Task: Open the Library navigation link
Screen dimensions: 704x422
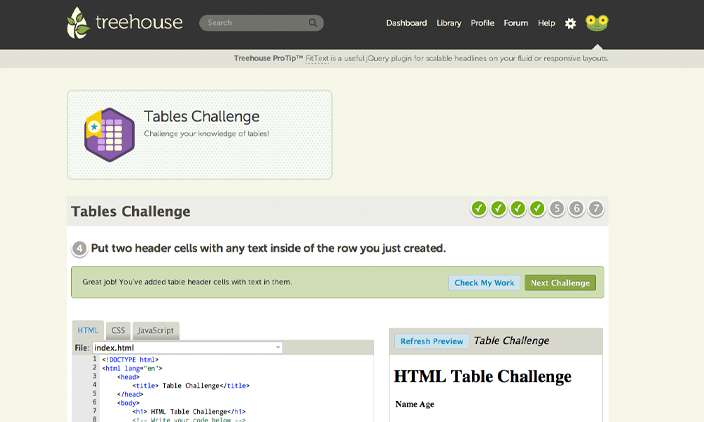Action: (x=449, y=23)
